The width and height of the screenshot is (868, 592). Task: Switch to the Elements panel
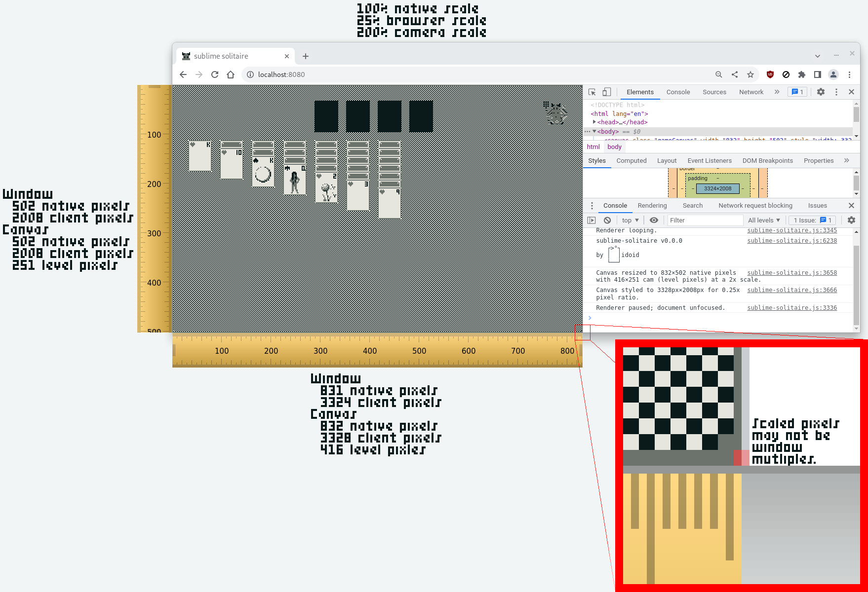click(640, 92)
